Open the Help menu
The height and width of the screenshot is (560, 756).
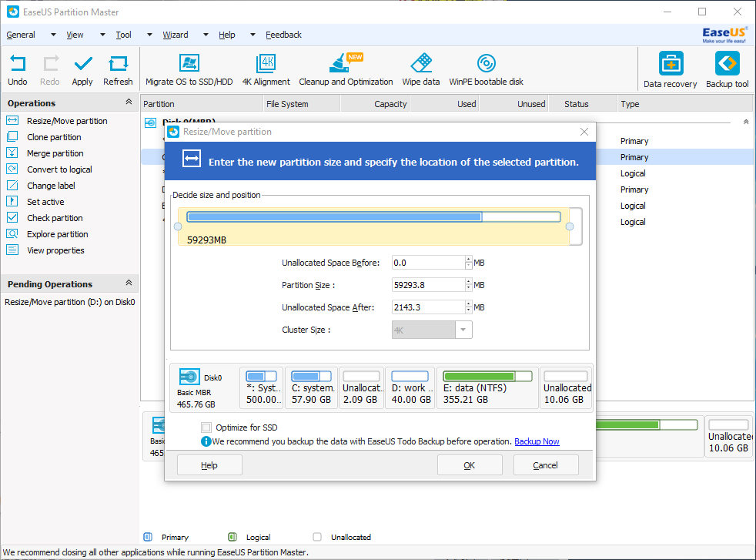(226, 35)
